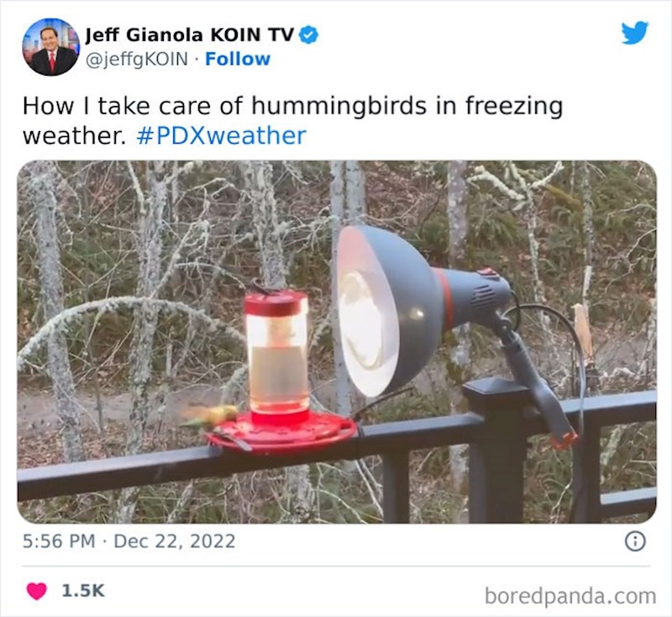Like the tweet with the heart icon
Viewport: 672px width, 617px height.
36,591
